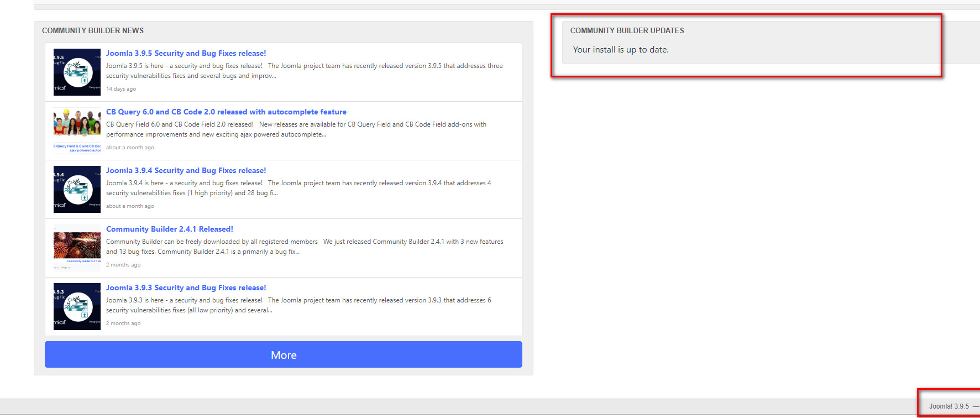This screenshot has width=980, height=418.
Task: Click '2 months ago' under Community Builder 2.4.1
Action: [x=123, y=265]
